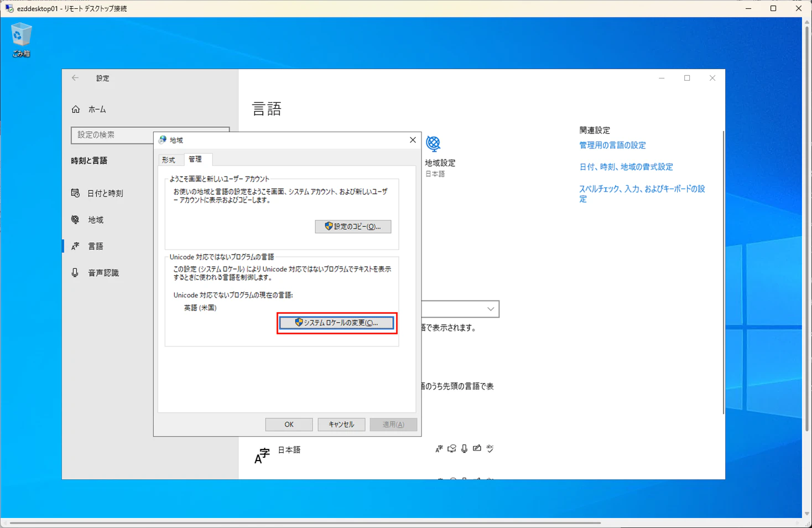Click the 設定のコピー button

click(353, 226)
